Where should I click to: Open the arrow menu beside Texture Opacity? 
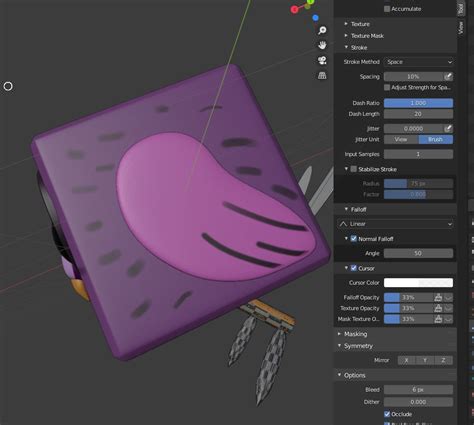[x=448, y=308]
